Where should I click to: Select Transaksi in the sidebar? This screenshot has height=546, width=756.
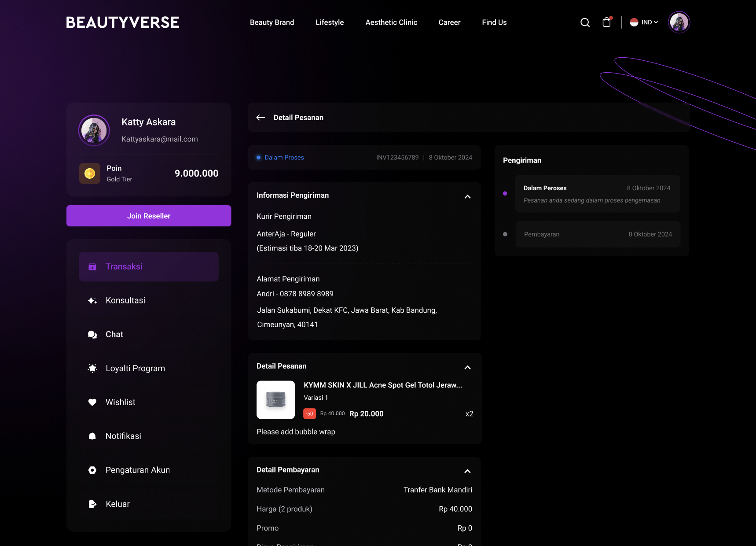tap(149, 266)
